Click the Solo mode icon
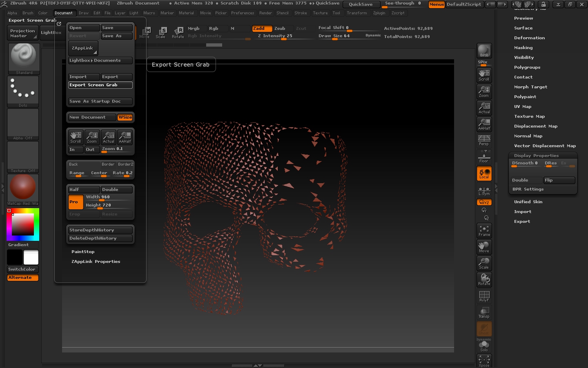 484,346
